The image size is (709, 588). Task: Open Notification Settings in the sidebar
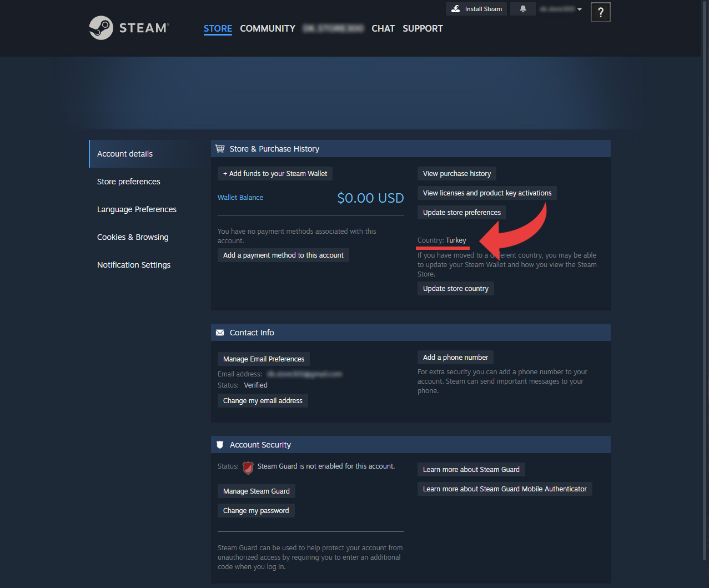point(134,265)
